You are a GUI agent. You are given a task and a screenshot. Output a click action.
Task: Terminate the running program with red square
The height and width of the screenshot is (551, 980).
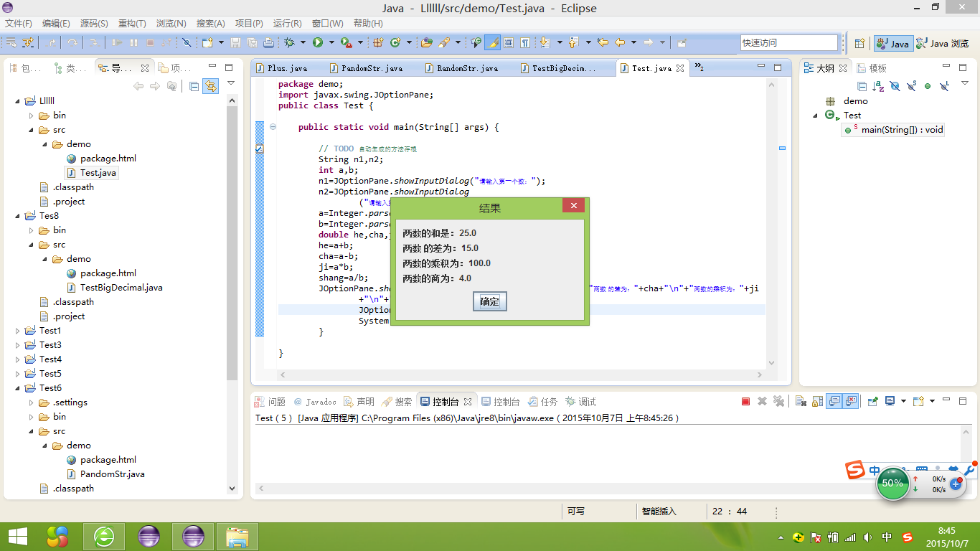[x=746, y=402]
